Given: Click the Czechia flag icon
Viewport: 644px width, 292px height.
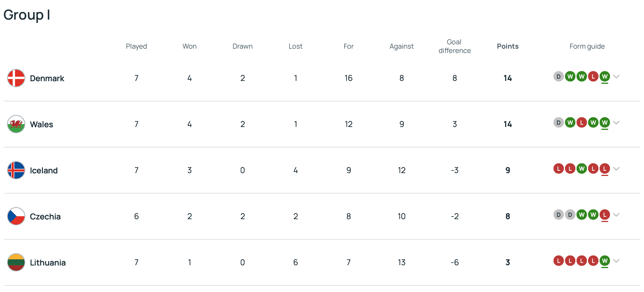Looking at the screenshot, I should [16, 216].
